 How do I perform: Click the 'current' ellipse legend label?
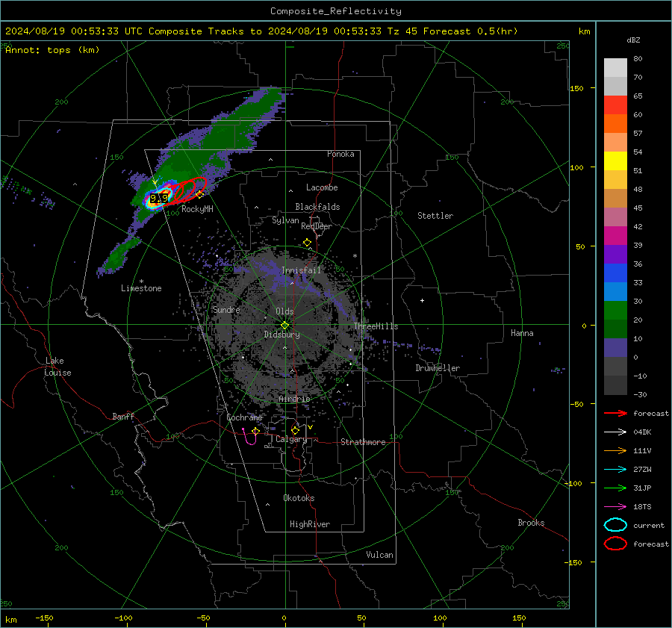point(649,525)
